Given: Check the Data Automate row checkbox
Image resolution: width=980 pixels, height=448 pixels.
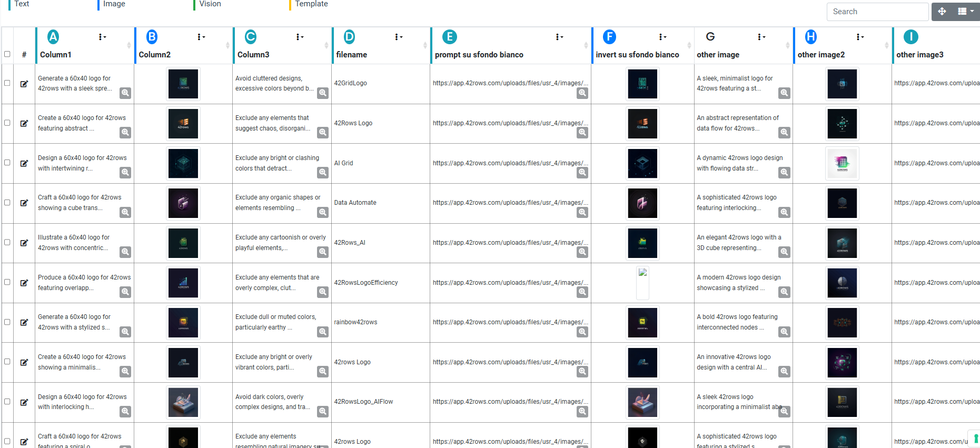Looking at the screenshot, I should click(x=7, y=202).
